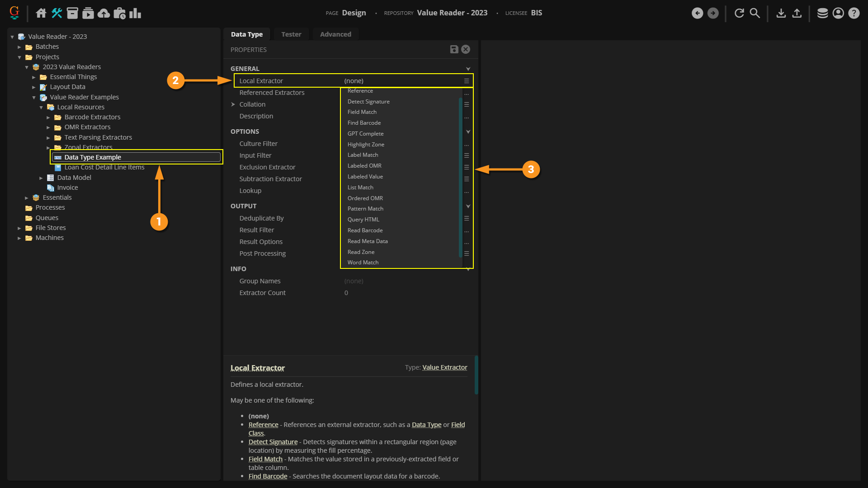Screen dimensions: 868x488
Task: Open the database stack icon
Action: coord(822,13)
